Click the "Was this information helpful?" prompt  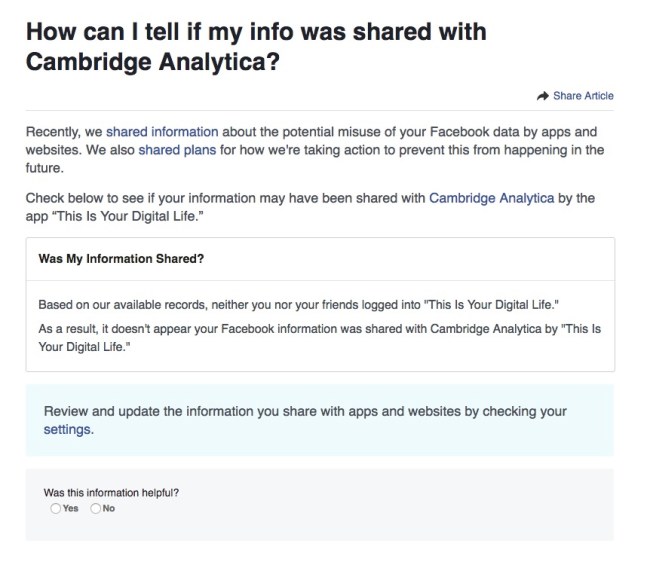click(x=112, y=493)
